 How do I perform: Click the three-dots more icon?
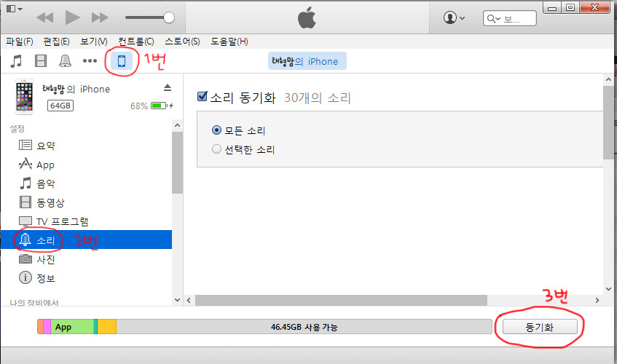point(90,61)
